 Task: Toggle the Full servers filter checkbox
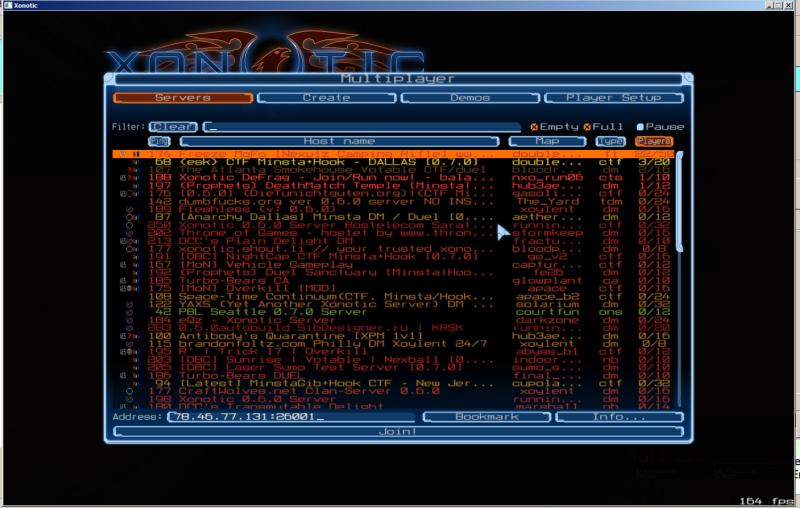pos(587,126)
